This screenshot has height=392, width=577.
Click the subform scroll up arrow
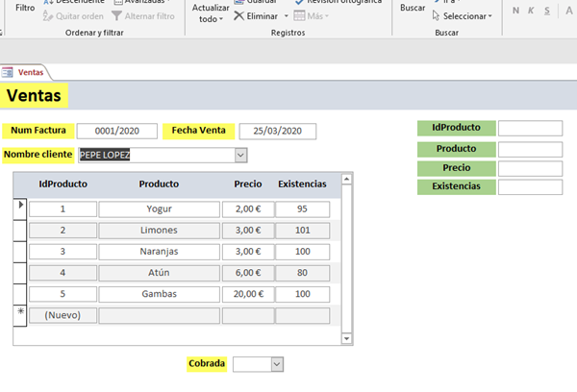pyautogui.click(x=346, y=179)
